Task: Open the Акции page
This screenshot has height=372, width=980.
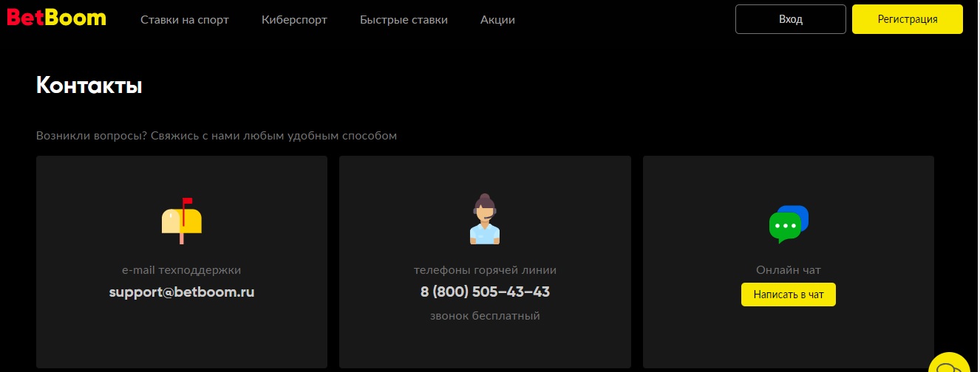Action: click(x=497, y=20)
